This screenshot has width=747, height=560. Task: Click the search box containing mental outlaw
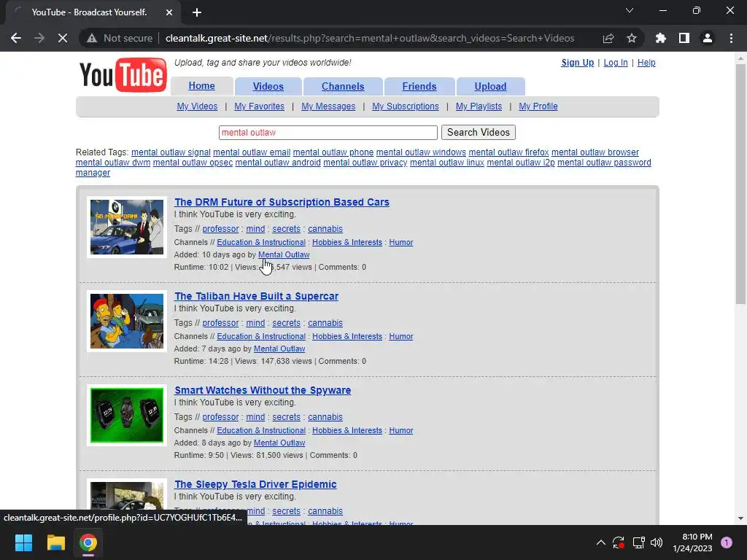coord(328,133)
